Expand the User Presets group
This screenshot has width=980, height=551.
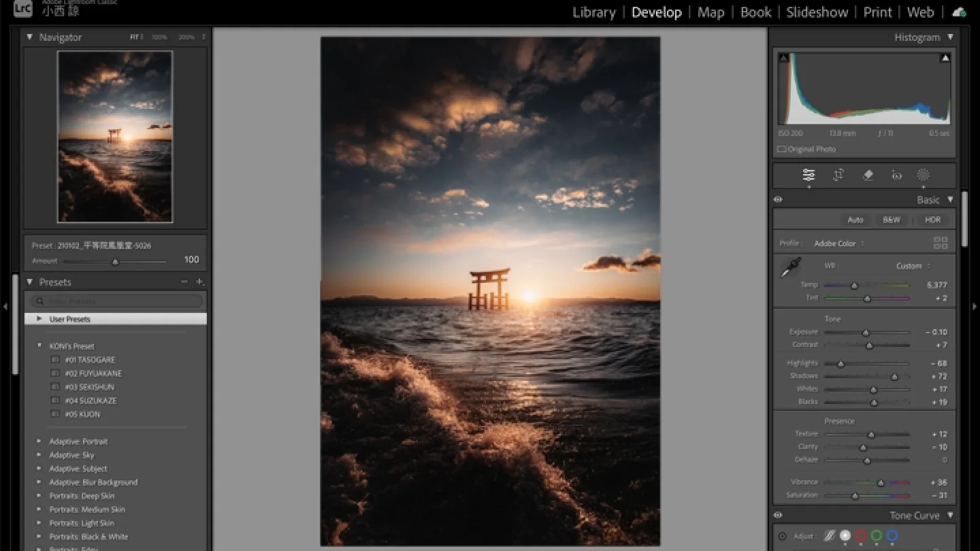pos(39,318)
